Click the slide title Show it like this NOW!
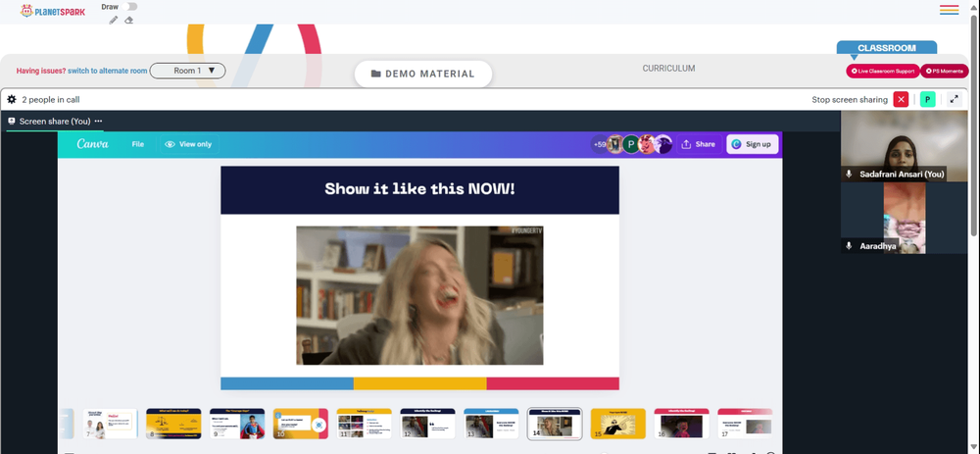Viewport: 980px width, 454px height. 420,189
